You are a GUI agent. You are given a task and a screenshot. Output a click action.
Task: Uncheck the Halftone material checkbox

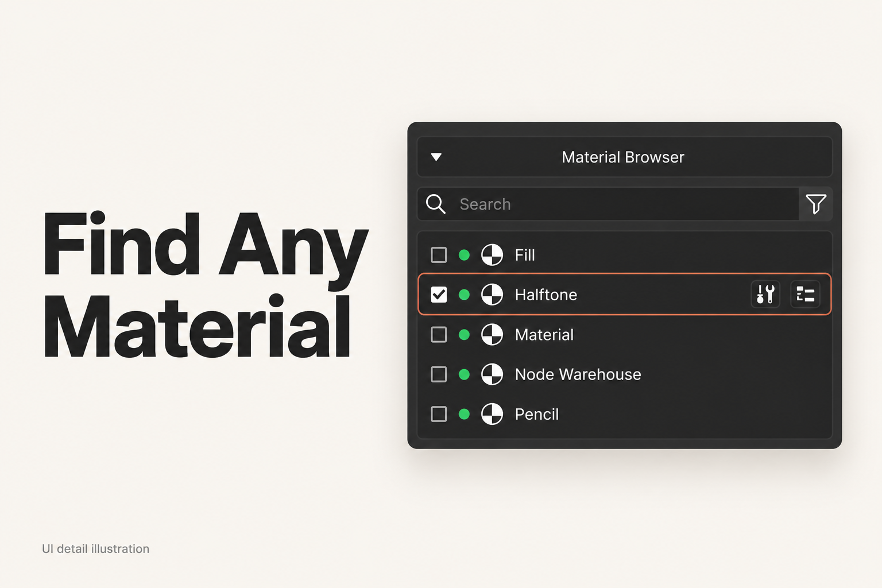pyautogui.click(x=439, y=295)
